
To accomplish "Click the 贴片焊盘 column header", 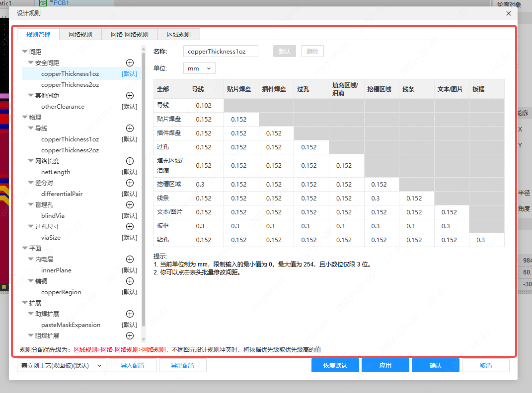I will (241, 89).
